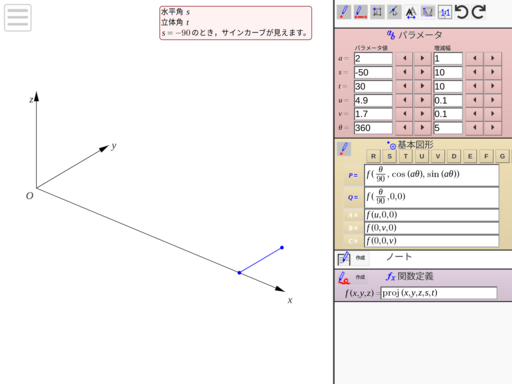Redo the last action
This screenshot has height=384, width=512.
click(x=479, y=12)
